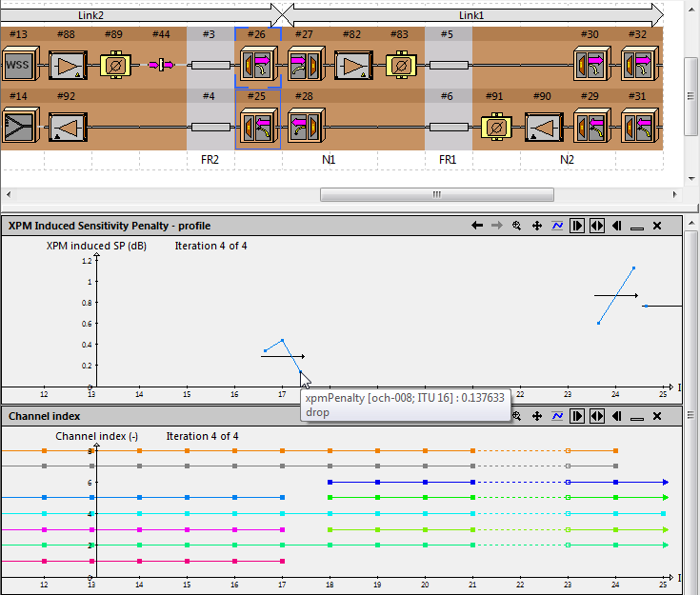Image resolution: width=700 pixels, height=595 pixels.
Task: Step to previous iteration in Channel index panel
Action: 617,416
